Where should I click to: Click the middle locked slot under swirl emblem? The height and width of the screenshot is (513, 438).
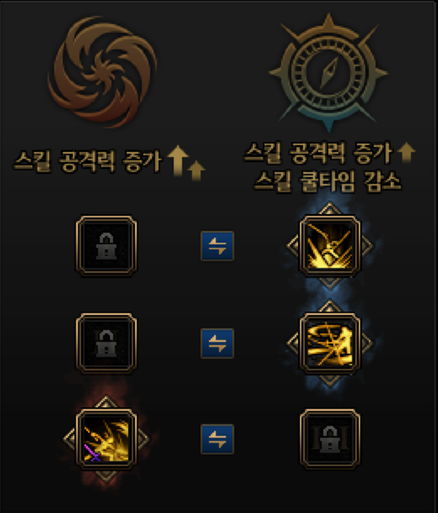pos(106,343)
